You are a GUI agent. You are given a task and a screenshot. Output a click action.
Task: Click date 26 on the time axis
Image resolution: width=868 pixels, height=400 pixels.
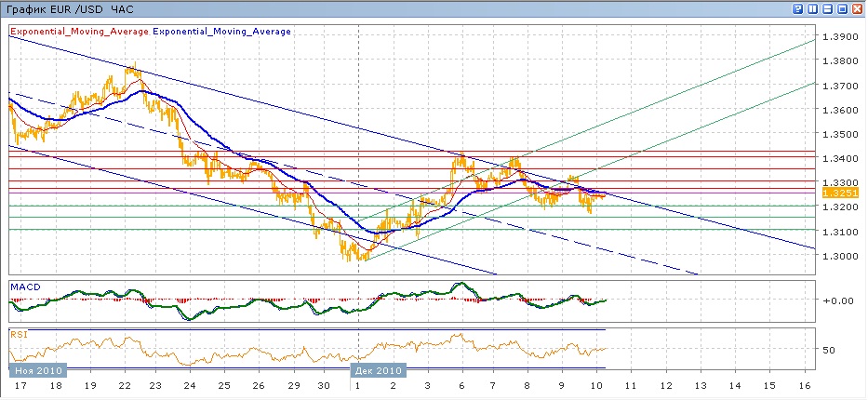tap(259, 385)
